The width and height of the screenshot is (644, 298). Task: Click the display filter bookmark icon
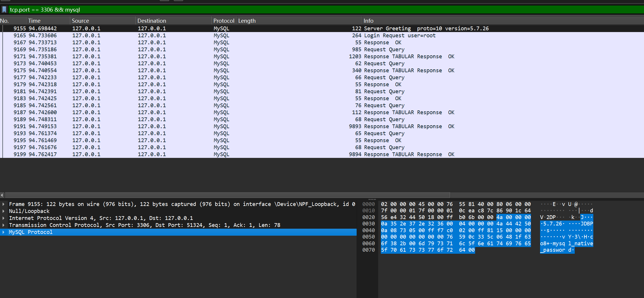coord(4,10)
